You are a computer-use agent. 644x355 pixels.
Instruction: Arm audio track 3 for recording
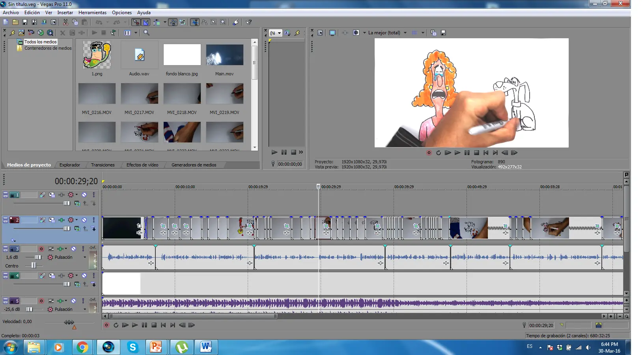(x=41, y=249)
